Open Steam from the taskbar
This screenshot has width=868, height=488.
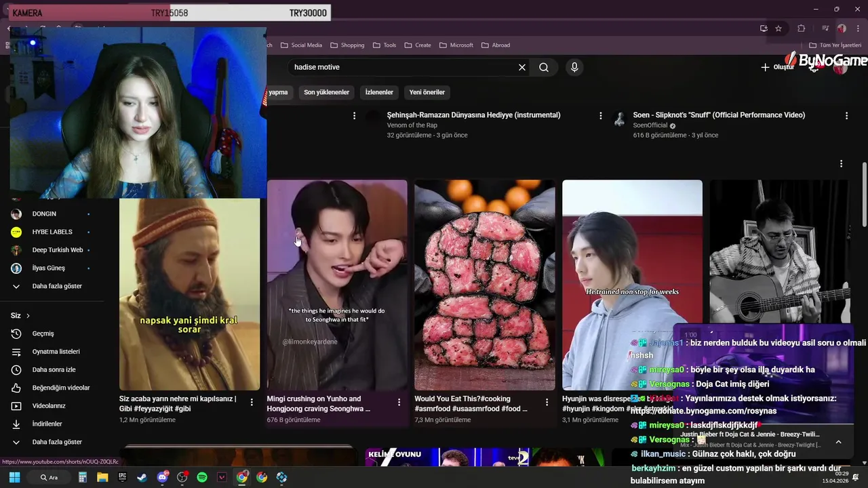(x=142, y=477)
